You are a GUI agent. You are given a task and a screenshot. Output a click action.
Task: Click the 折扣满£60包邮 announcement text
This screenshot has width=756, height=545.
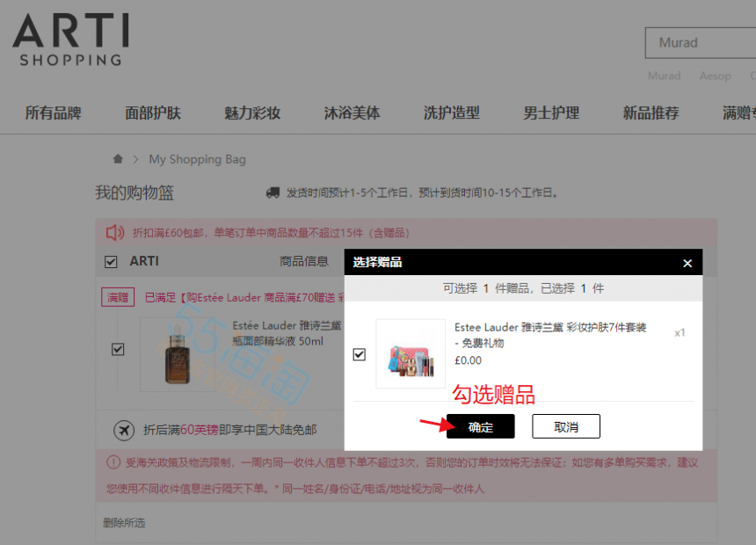click(271, 233)
